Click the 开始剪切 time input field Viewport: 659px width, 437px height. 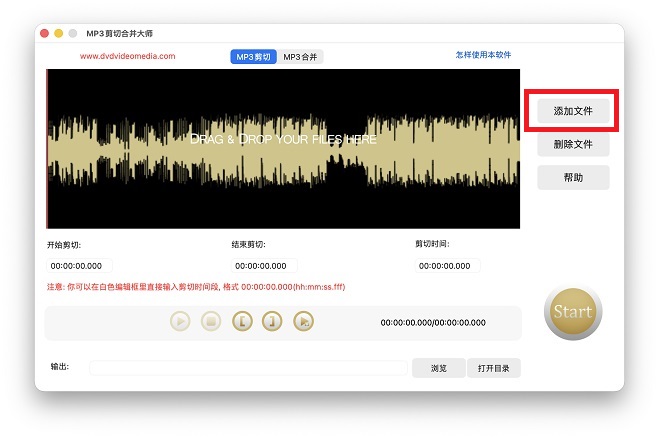tap(79, 266)
